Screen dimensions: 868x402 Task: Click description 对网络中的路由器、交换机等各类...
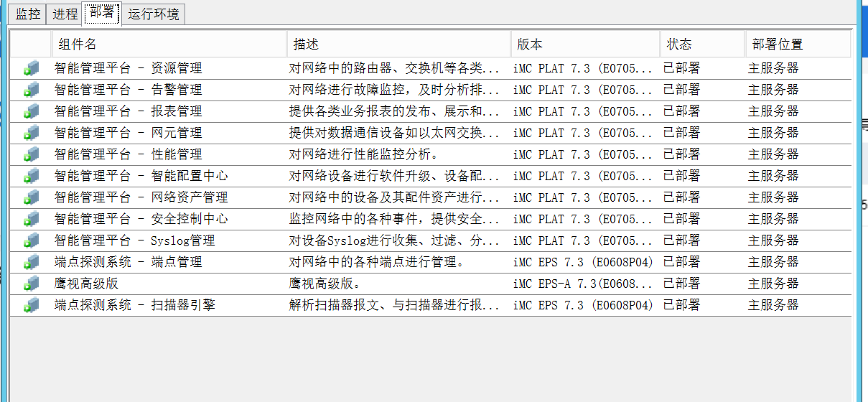[x=394, y=68]
